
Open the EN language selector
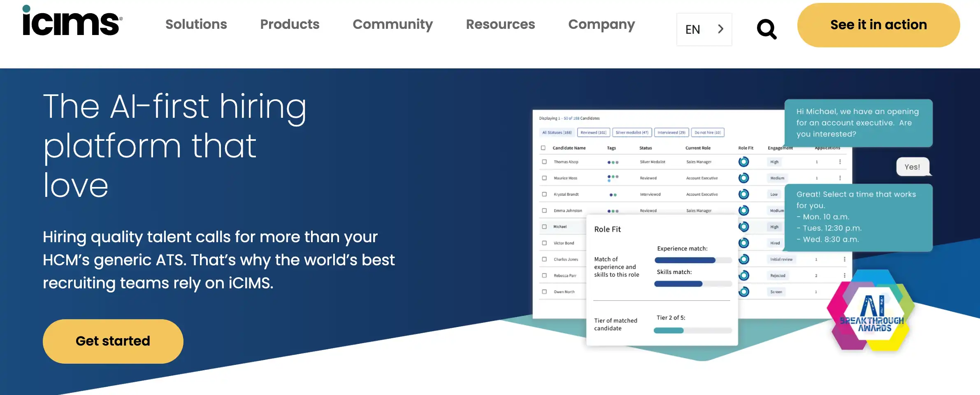[704, 29]
